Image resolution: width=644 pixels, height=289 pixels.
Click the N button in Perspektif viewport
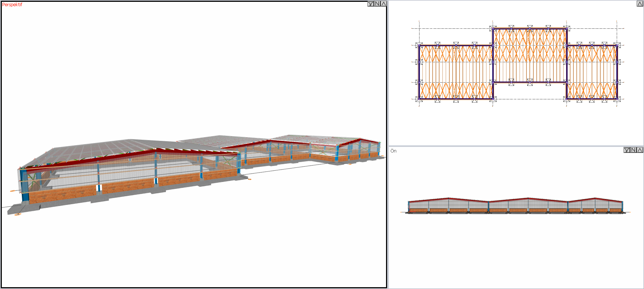click(x=377, y=4)
